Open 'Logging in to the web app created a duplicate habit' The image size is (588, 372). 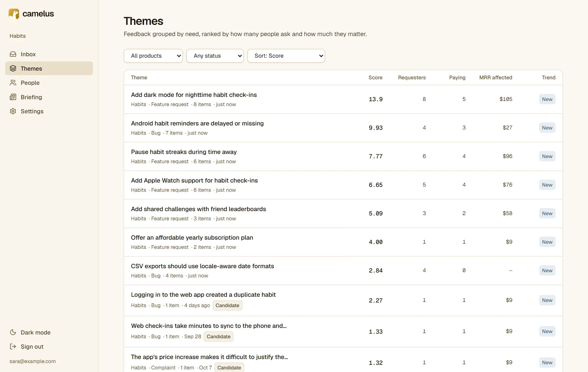pyautogui.click(x=203, y=295)
